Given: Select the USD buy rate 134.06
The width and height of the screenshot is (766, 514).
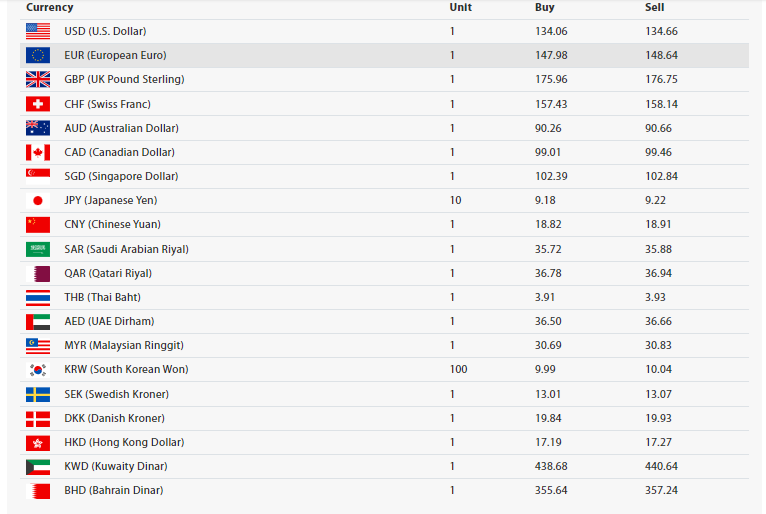Looking at the screenshot, I should coord(551,31).
